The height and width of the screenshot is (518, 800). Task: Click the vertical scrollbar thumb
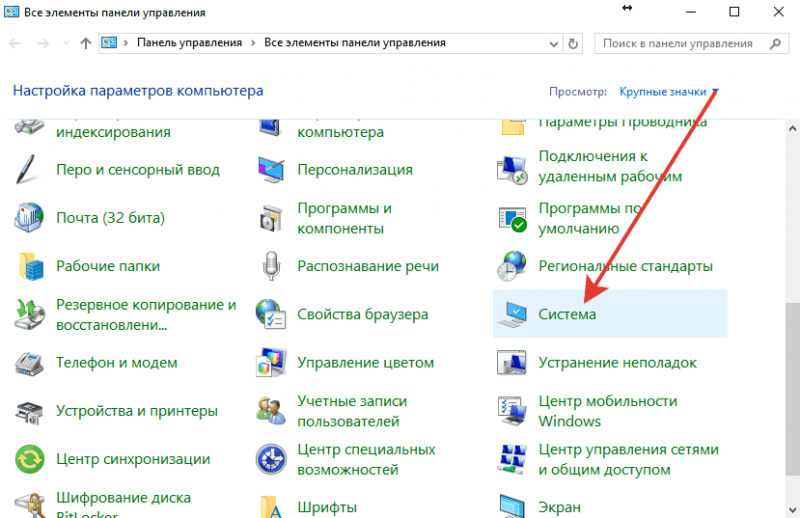(792, 389)
